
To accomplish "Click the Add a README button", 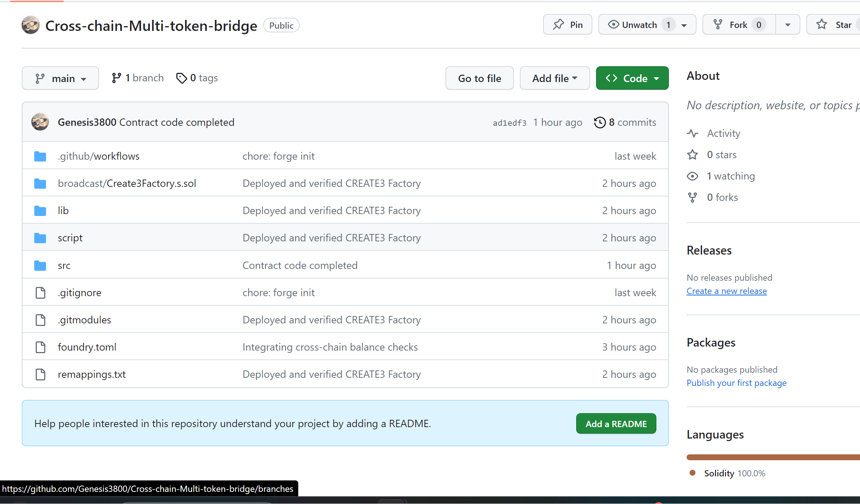I will click(616, 424).
